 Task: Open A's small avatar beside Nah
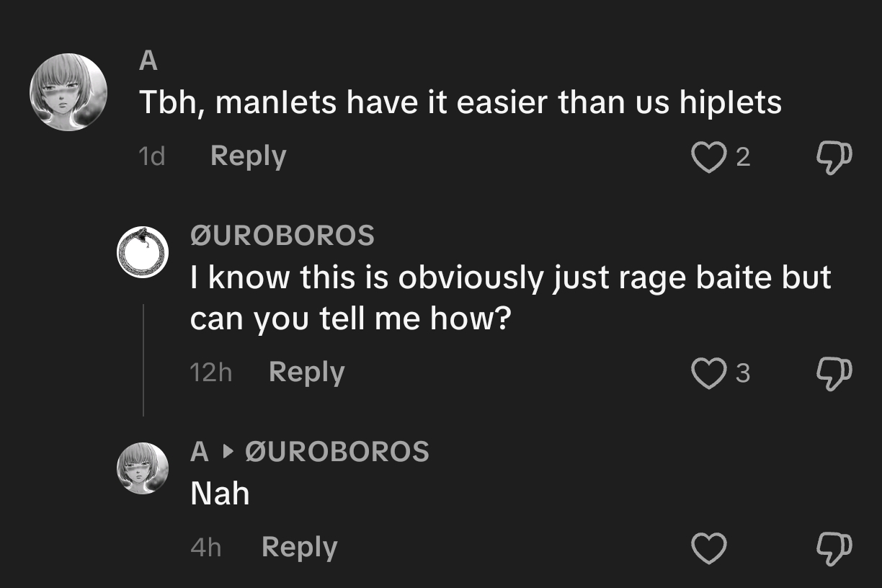[x=143, y=468]
